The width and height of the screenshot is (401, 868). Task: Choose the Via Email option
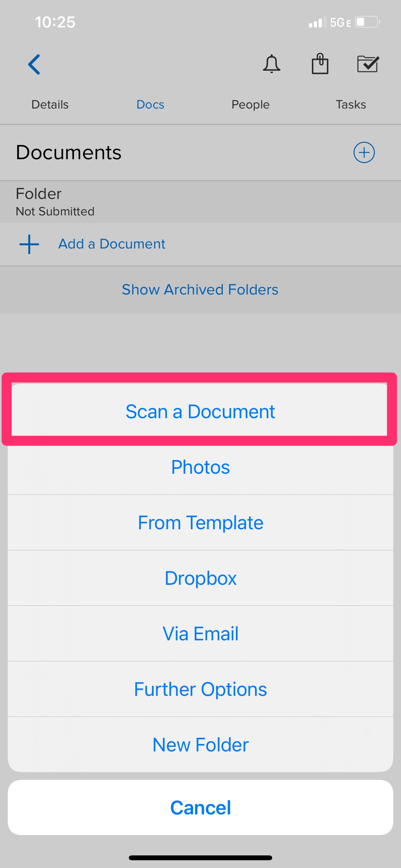[200, 634]
